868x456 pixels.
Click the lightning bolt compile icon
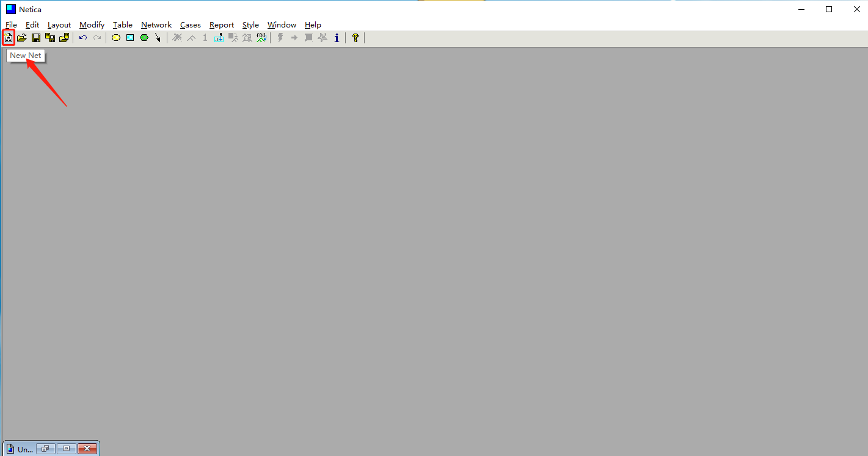pyautogui.click(x=280, y=38)
